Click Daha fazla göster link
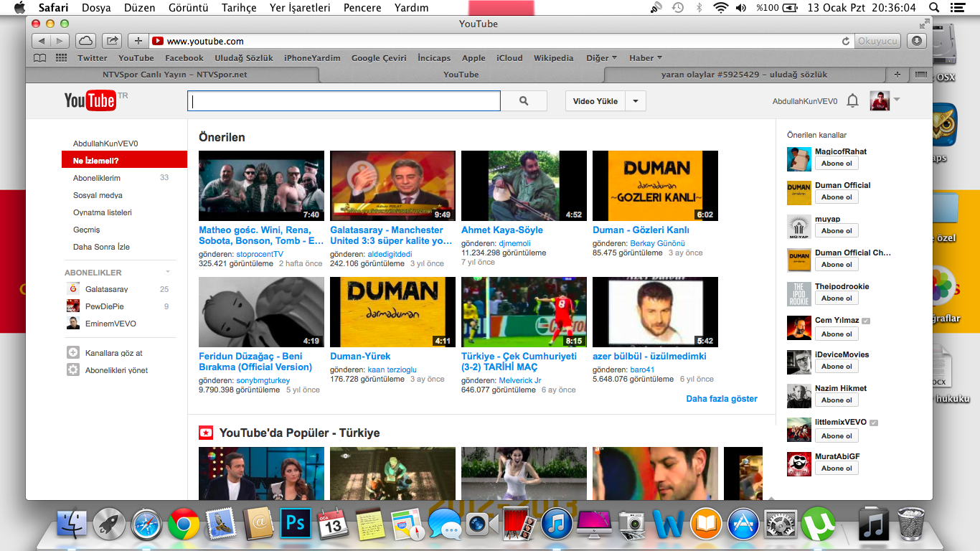Image resolution: width=980 pixels, height=551 pixels. (722, 399)
